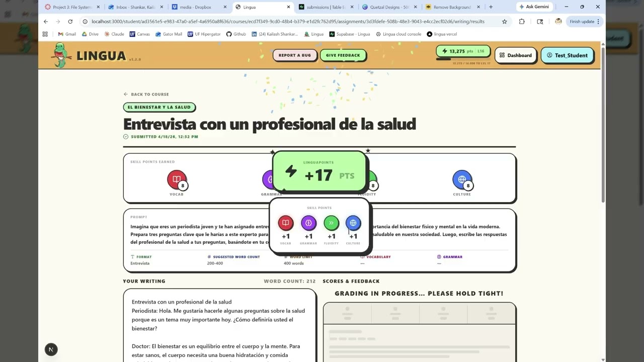Viewport: 644px width, 362px height.
Task: Click the Your Writing heading
Action: coord(144,281)
